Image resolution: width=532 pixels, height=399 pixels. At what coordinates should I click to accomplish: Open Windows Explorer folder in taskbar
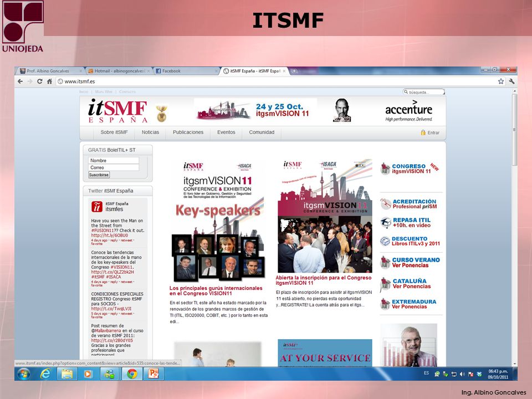pos(67,374)
